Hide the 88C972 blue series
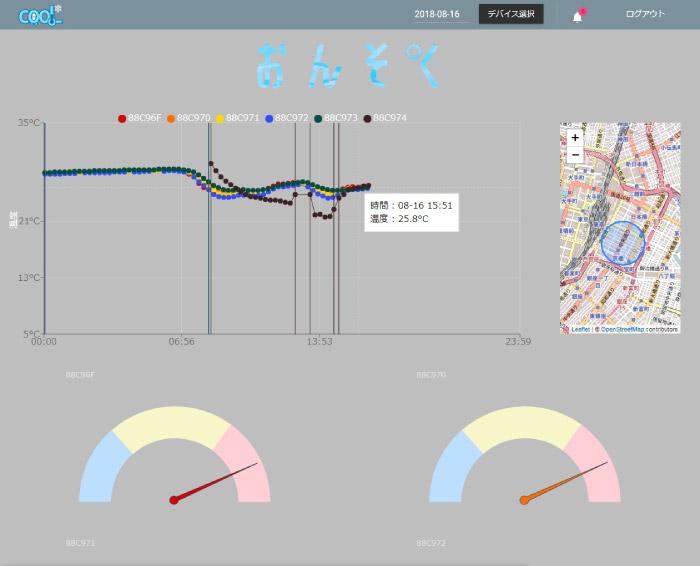Image resolution: width=700 pixels, height=566 pixels. click(x=287, y=118)
